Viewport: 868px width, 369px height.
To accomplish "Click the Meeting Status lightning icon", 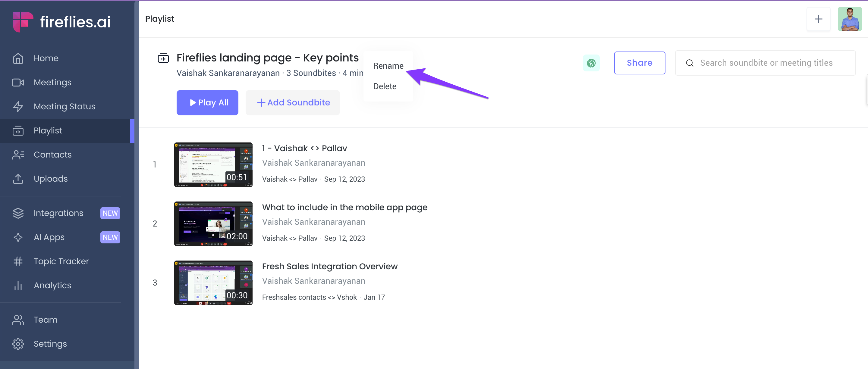I will coord(18,106).
